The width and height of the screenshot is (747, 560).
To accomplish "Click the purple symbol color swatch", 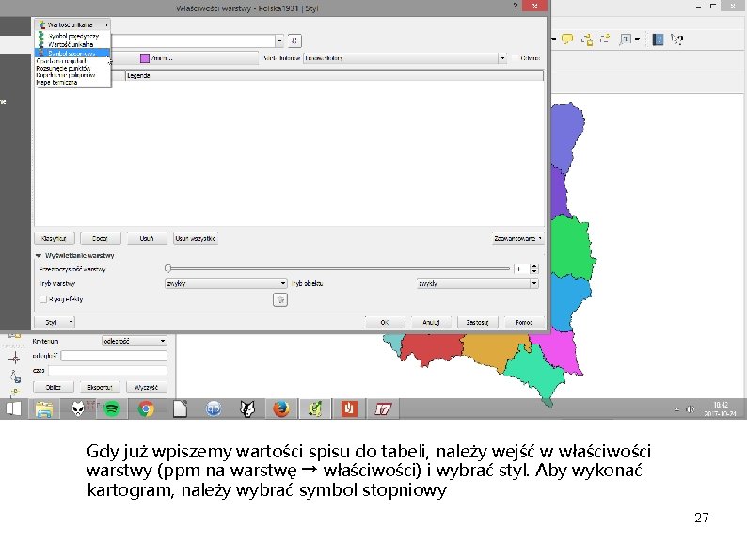I will click(144, 58).
